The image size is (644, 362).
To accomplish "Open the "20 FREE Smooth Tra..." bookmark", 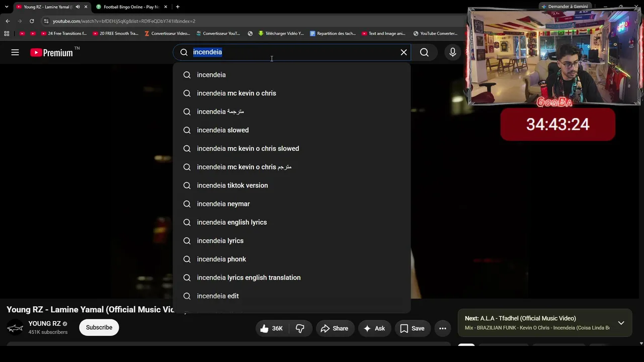I will point(115,34).
